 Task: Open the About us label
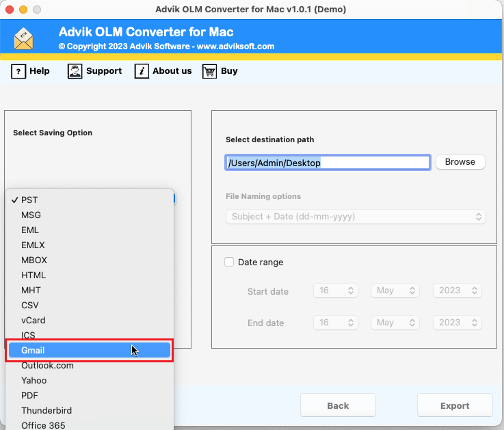(x=172, y=70)
